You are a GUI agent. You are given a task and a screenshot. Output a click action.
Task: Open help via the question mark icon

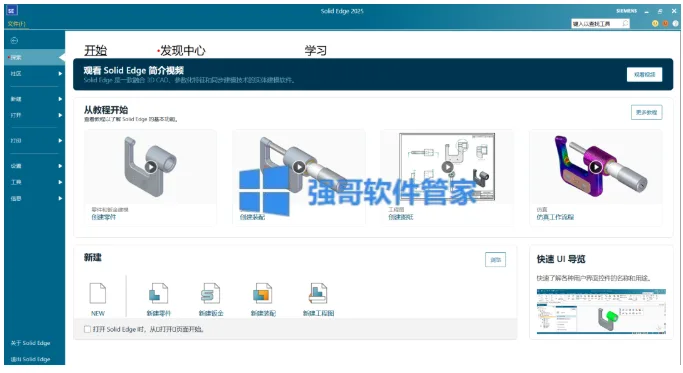click(x=675, y=24)
